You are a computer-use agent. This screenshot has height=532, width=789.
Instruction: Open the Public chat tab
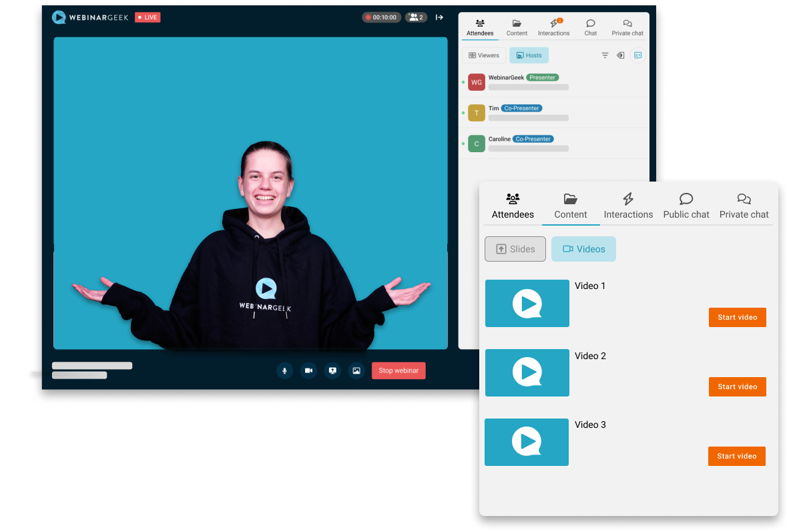[x=686, y=206]
